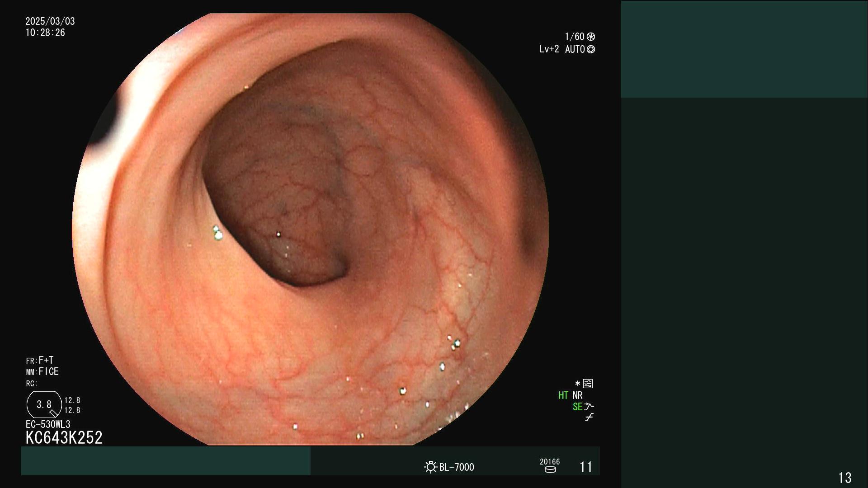
Task: Click the FR:F+T freeze setting text
Action: pyautogui.click(x=40, y=360)
